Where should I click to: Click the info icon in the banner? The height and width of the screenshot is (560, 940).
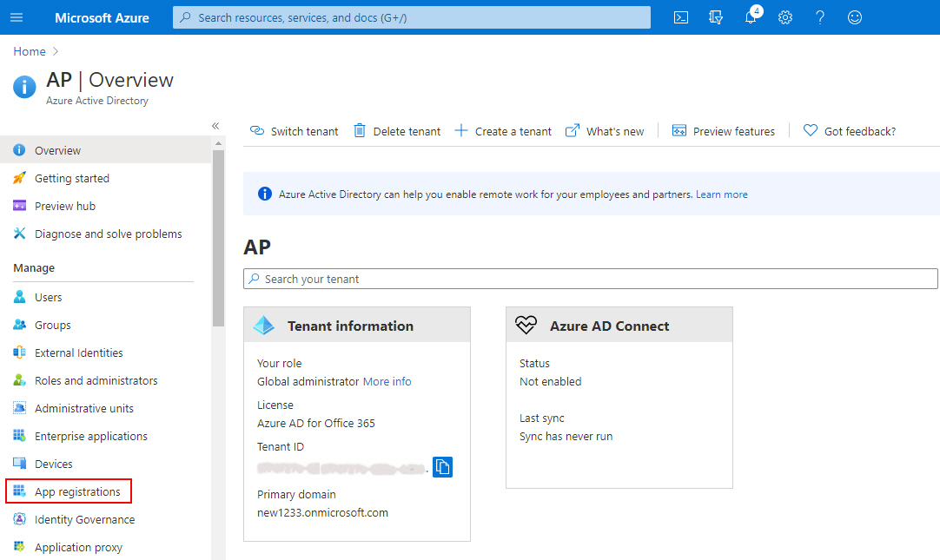(x=264, y=194)
